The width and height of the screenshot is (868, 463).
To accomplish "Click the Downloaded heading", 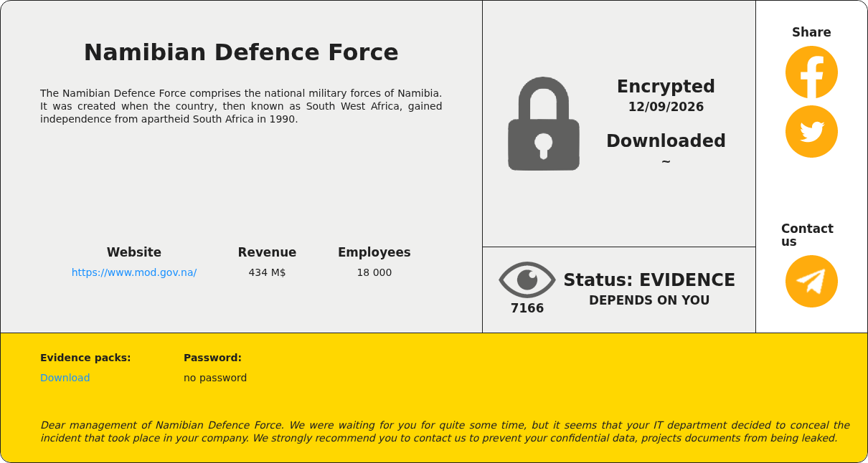I will coord(666,140).
